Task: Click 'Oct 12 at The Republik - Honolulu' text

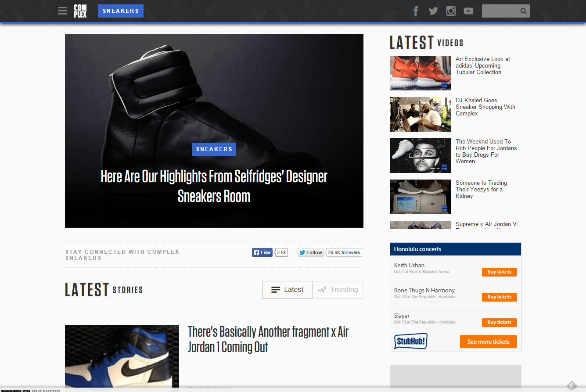Action: point(424,322)
